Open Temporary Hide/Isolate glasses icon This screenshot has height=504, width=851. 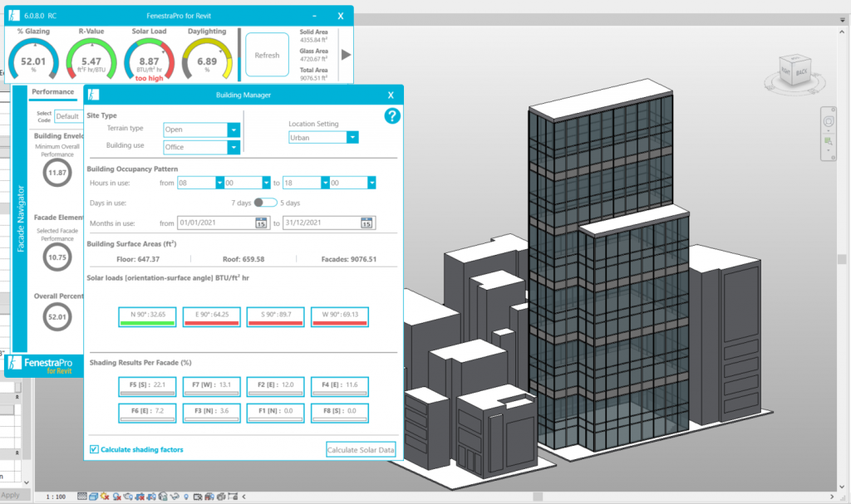point(175,497)
